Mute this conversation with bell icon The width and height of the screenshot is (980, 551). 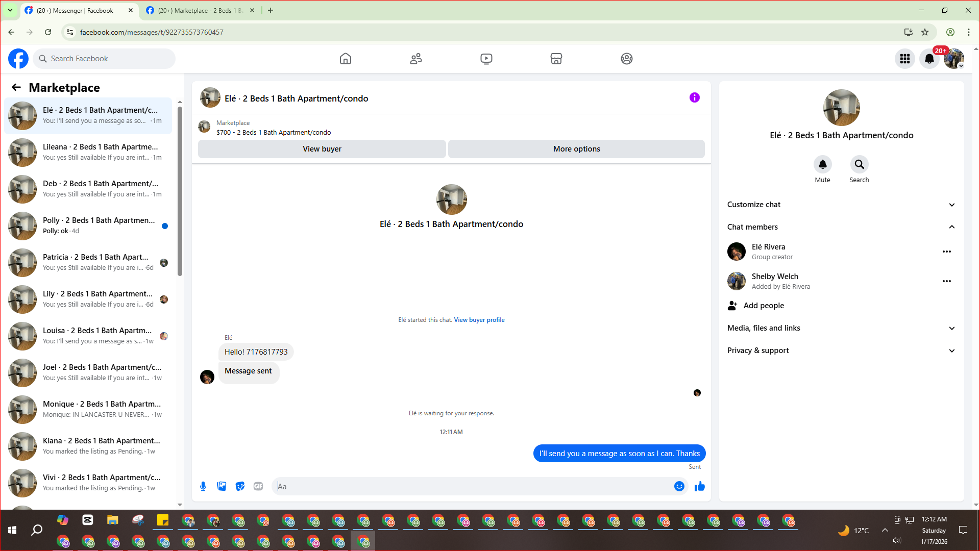click(822, 164)
